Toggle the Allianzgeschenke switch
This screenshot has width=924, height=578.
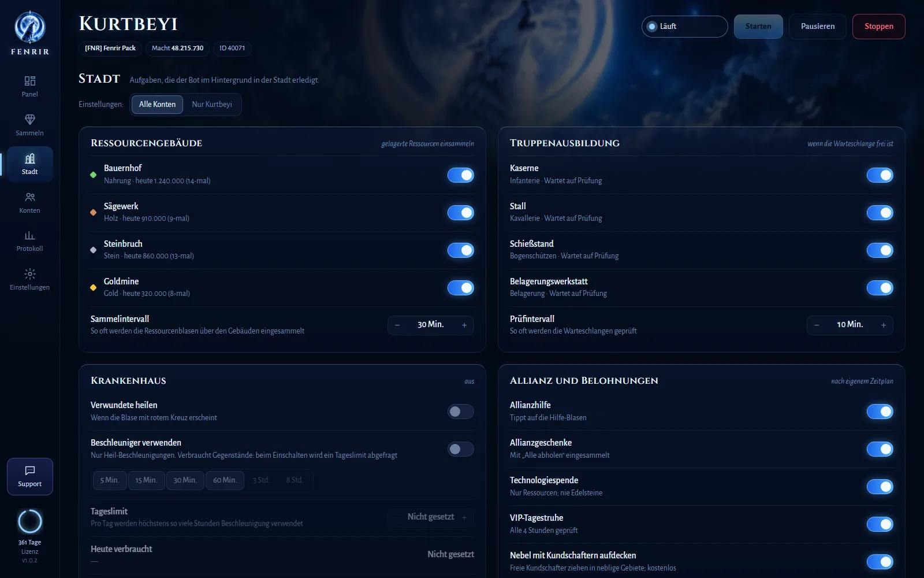(x=880, y=449)
